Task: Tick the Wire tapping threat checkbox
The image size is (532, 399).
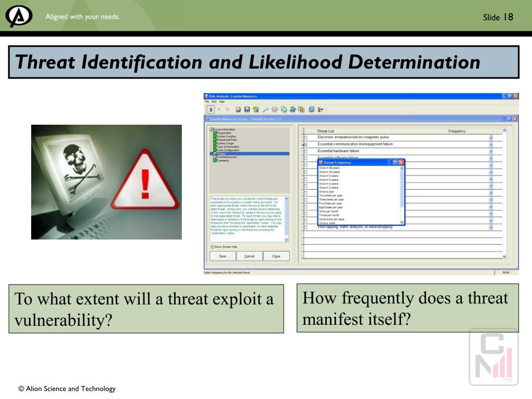Action: (305, 228)
